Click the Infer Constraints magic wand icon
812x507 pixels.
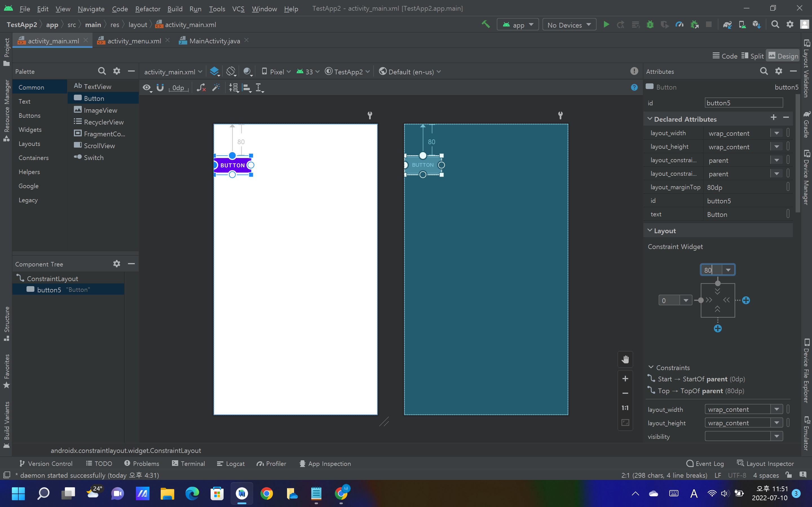216,88
